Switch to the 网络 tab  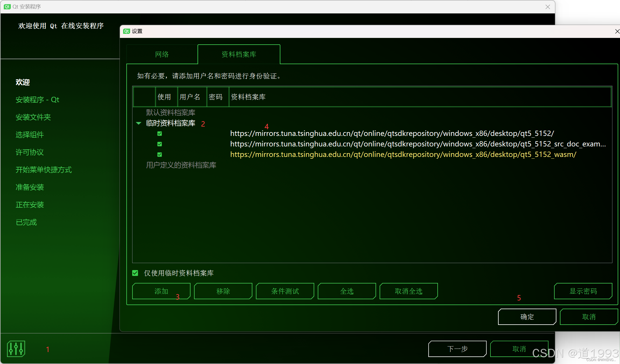point(162,54)
